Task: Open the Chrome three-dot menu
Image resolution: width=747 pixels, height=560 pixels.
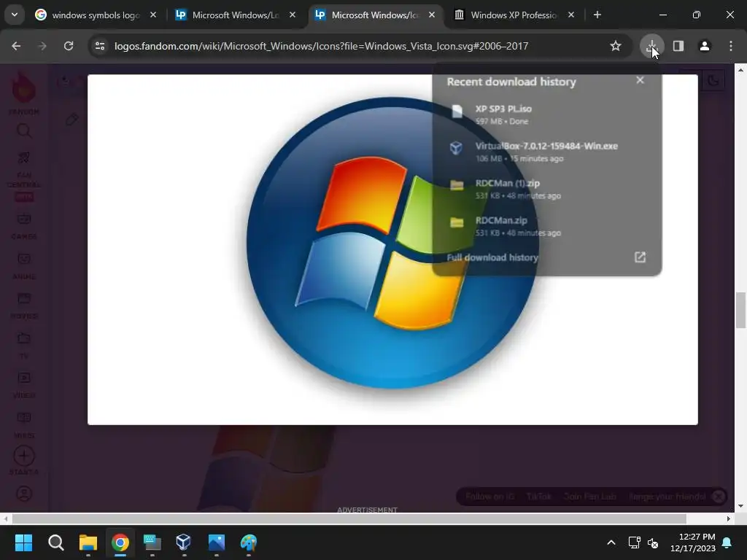Action: pos(731,46)
